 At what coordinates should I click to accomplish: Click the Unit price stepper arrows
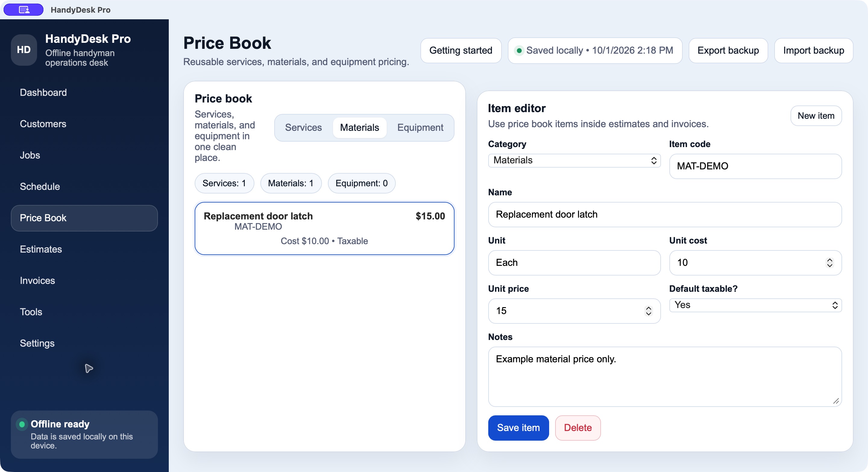[x=649, y=311]
